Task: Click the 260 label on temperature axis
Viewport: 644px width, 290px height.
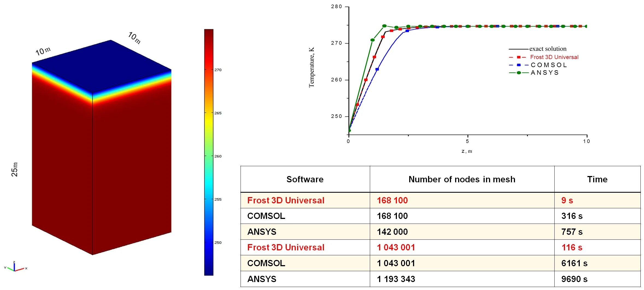Action: click(x=336, y=80)
